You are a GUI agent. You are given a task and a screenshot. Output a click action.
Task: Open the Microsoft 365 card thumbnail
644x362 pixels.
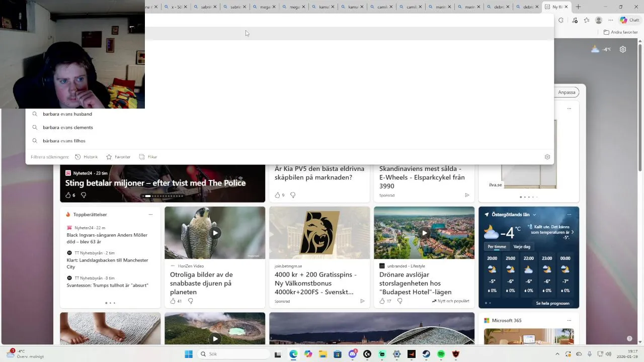(x=529, y=337)
